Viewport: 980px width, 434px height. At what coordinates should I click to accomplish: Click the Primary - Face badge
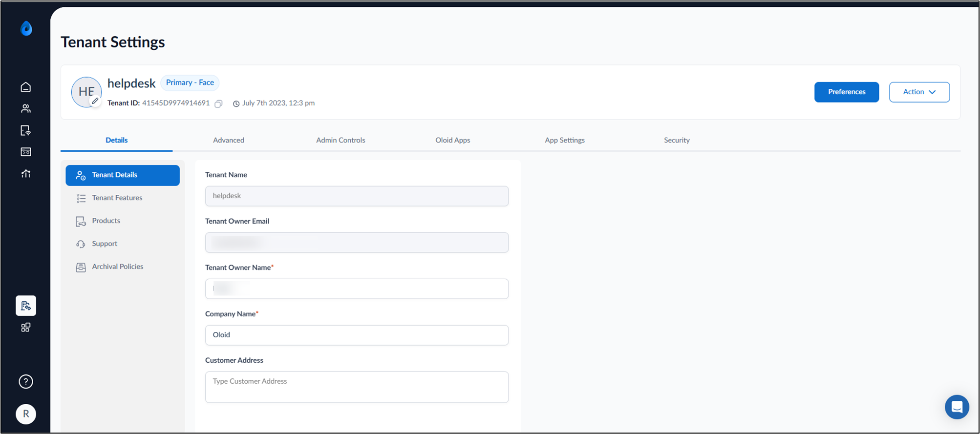coord(190,83)
